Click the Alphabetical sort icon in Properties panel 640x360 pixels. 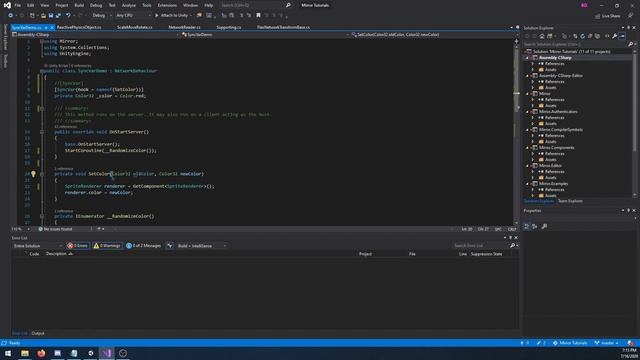(x=534, y=227)
